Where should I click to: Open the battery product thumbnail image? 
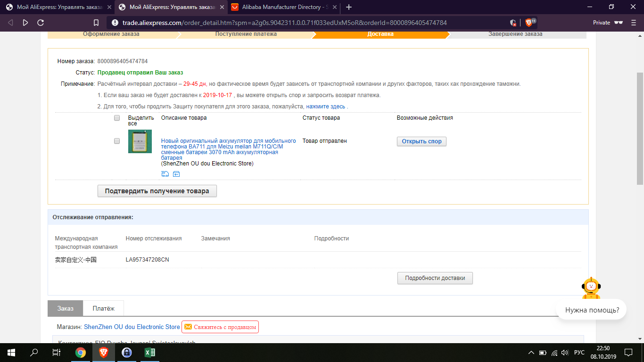point(140,141)
